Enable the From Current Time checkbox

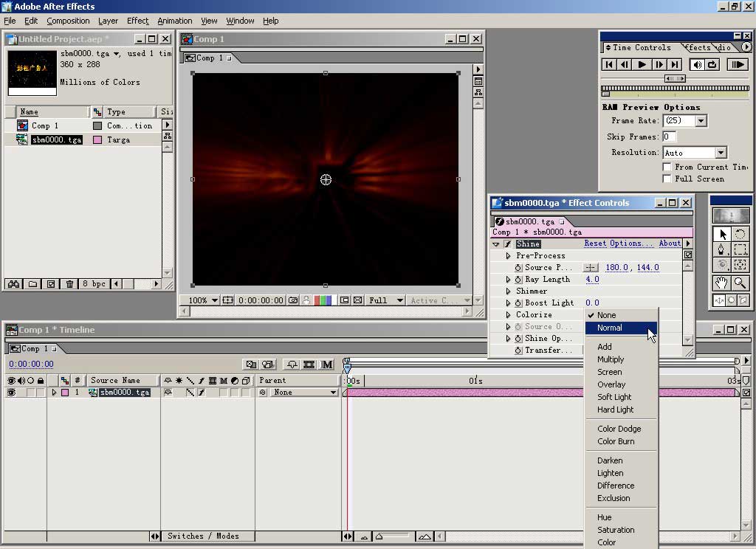pyautogui.click(x=667, y=167)
